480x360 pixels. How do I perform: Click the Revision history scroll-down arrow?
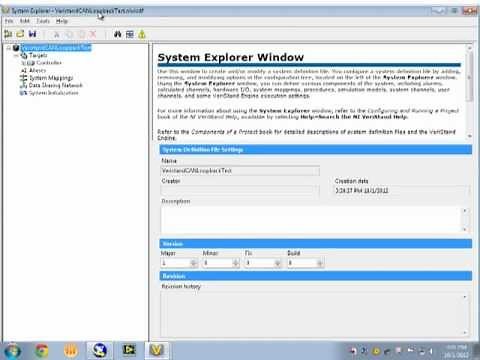pyautogui.click(x=465, y=332)
